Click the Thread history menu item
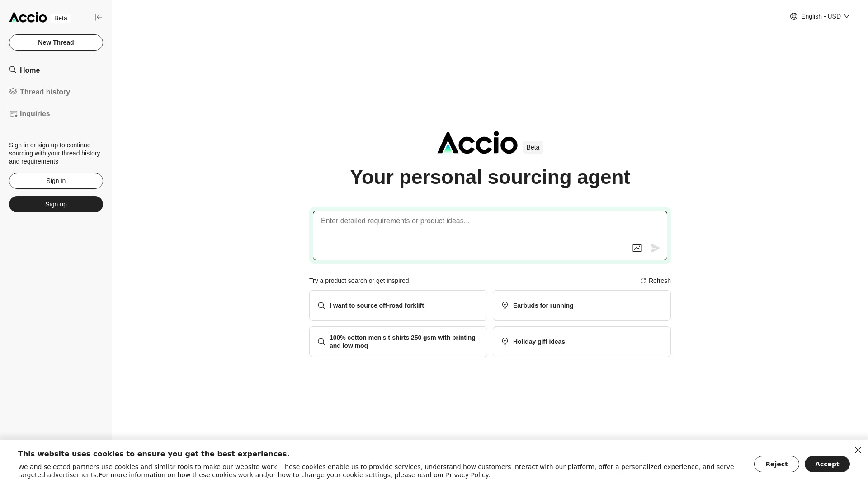 (45, 92)
